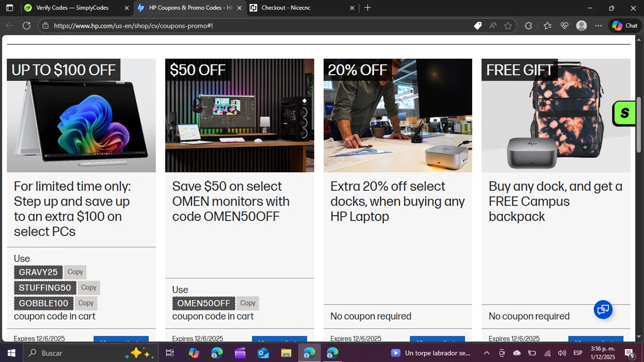Click the GOBBLE100 code badge
The height and width of the screenshot is (362, 644).
coord(43,303)
